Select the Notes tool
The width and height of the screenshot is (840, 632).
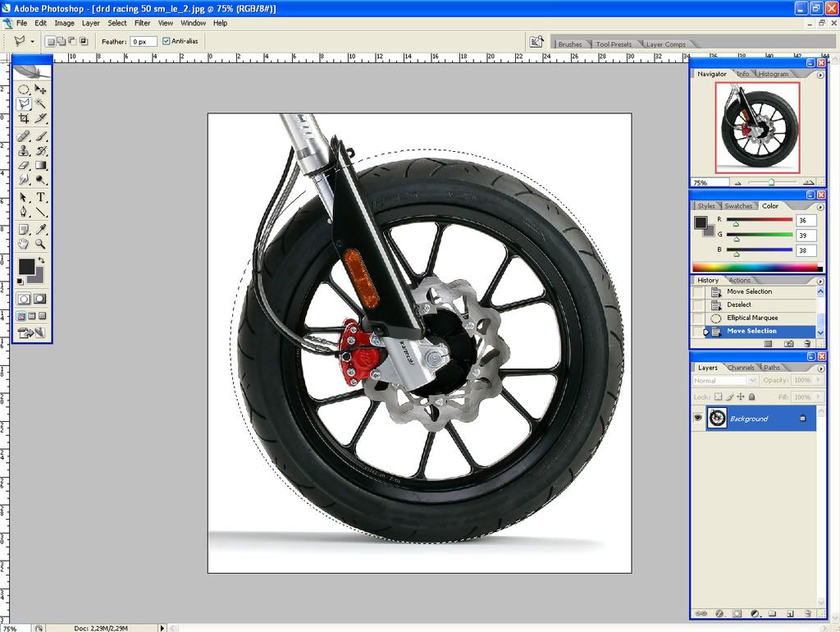click(x=24, y=230)
